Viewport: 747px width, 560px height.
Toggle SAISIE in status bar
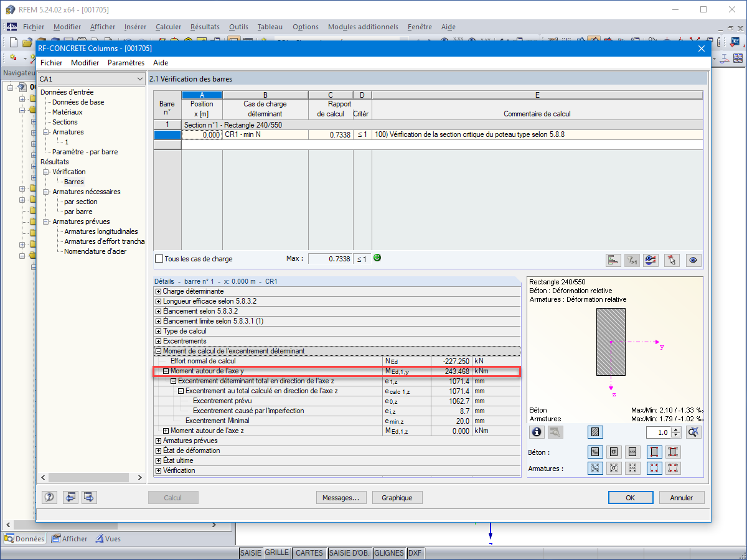pos(251,553)
